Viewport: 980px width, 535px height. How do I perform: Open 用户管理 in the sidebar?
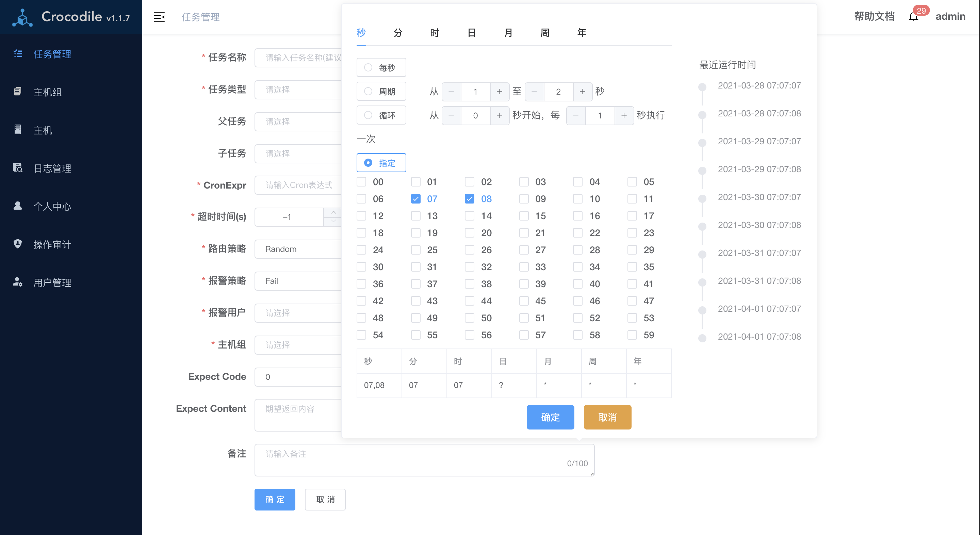click(x=52, y=282)
